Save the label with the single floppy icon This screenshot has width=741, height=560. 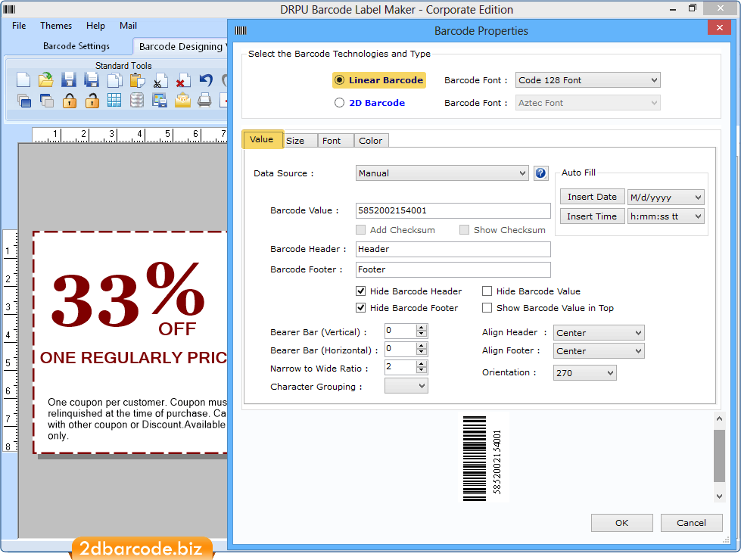tap(69, 80)
